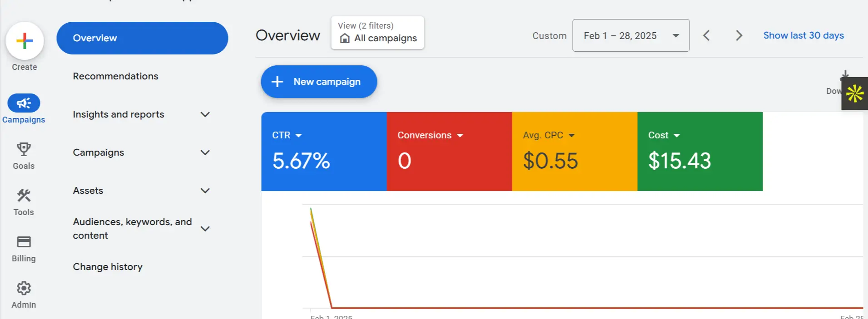This screenshot has width=868, height=319.
Task: Open the Tools wrench icon
Action: [x=24, y=196]
